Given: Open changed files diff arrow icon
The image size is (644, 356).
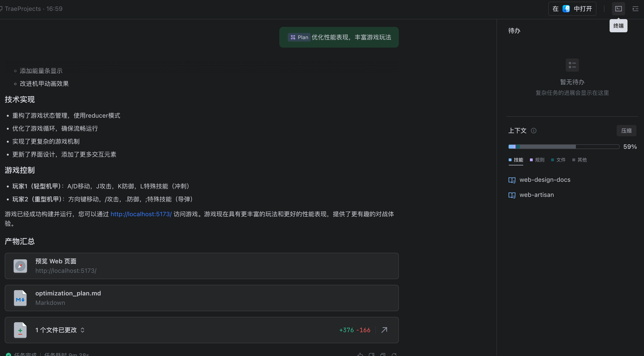Looking at the screenshot, I should click(x=384, y=330).
